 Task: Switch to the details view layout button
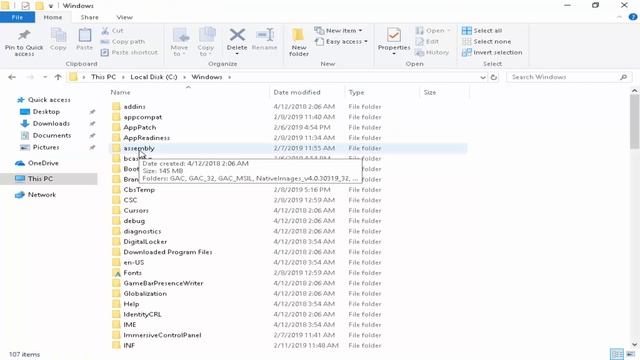pyautogui.click(x=616, y=354)
